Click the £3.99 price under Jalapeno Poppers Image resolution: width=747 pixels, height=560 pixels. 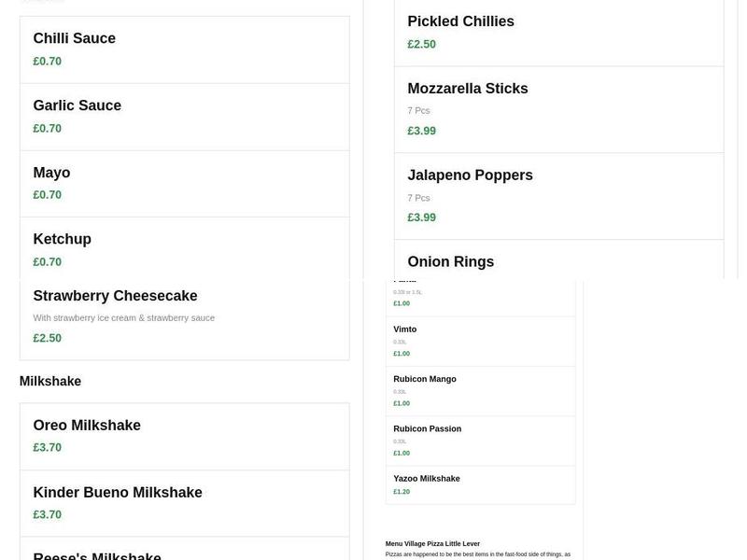[421, 217]
